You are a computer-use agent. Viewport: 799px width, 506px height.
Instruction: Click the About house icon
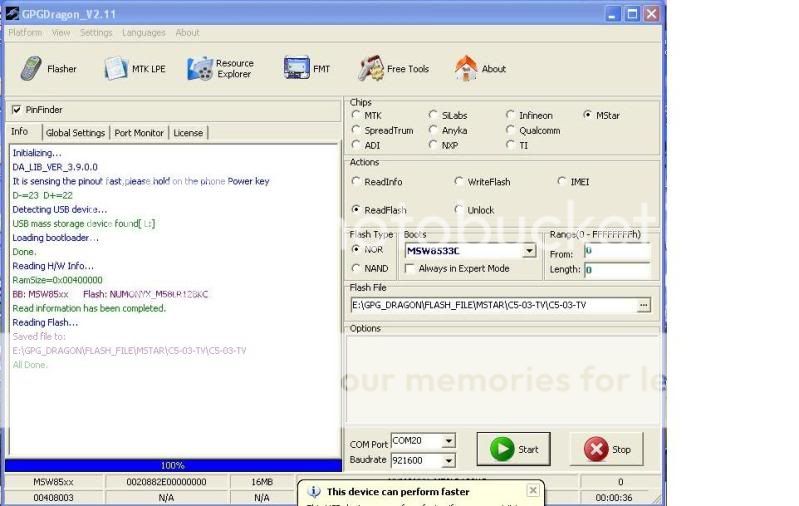click(466, 68)
